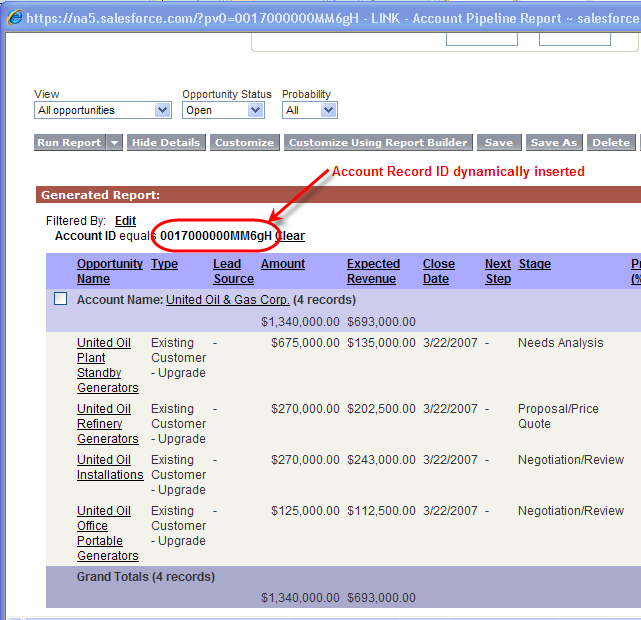Viewport: 641px width, 620px height.
Task: Click the Save button
Action: [499, 143]
